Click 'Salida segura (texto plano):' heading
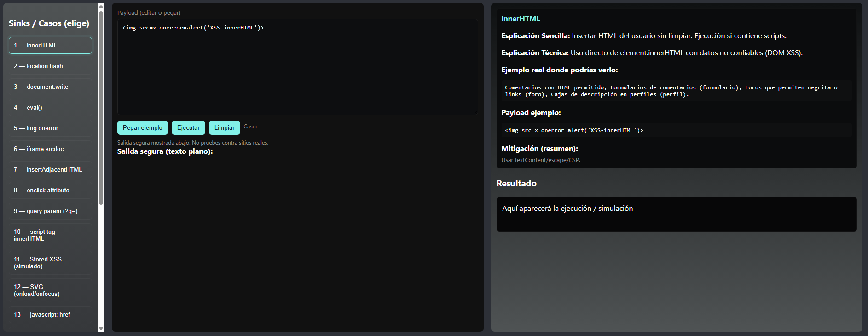 click(165, 151)
